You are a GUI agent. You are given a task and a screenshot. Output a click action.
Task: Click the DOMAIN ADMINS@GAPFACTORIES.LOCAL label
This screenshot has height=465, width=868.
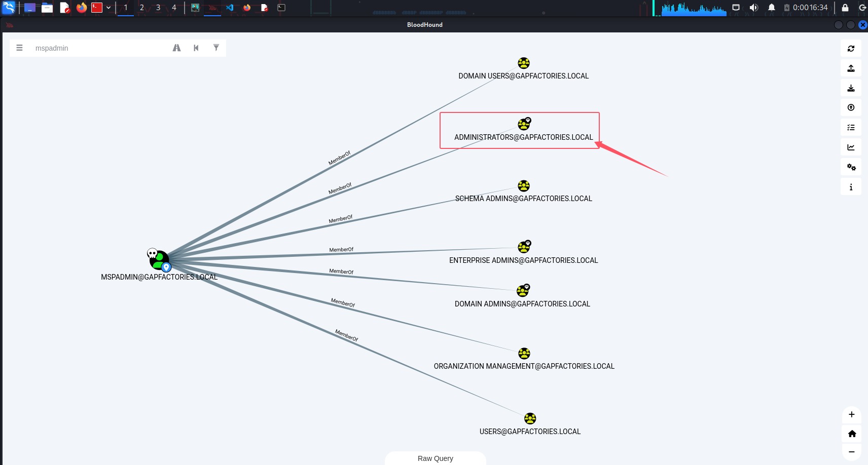pyautogui.click(x=523, y=304)
